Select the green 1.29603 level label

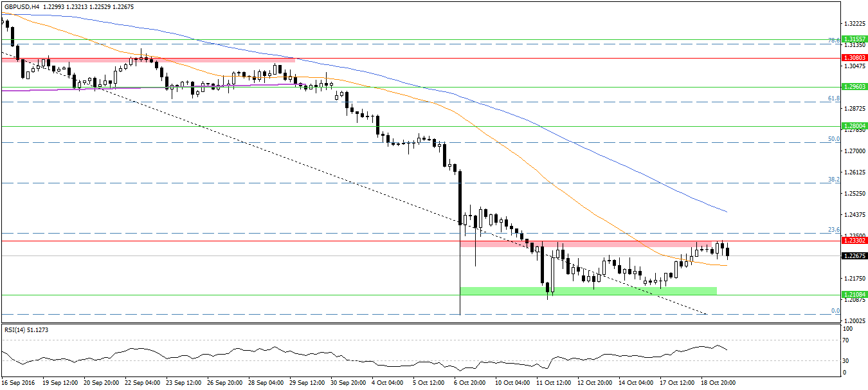click(x=854, y=86)
